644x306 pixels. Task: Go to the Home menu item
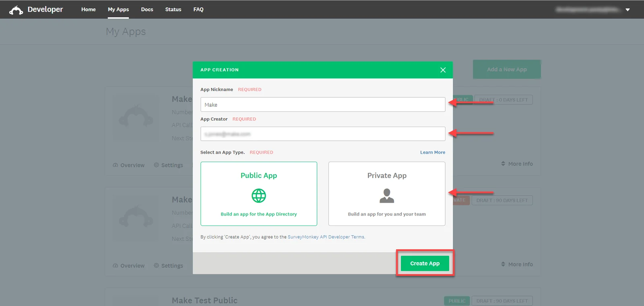tap(89, 9)
